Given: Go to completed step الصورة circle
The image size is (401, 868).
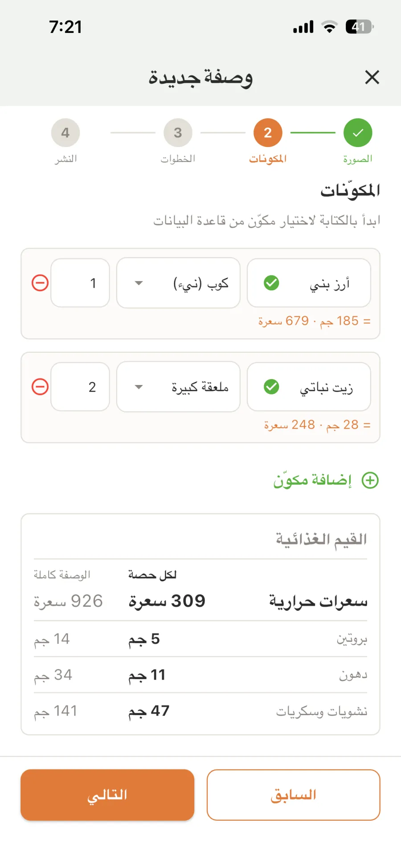Looking at the screenshot, I should tap(358, 133).
